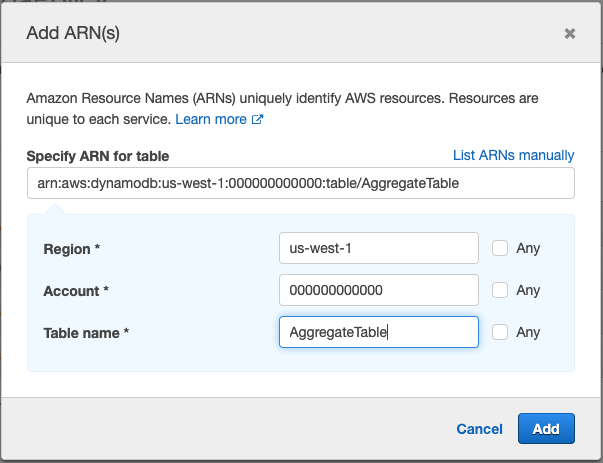
Task: Click into the Region text box
Action: point(379,248)
